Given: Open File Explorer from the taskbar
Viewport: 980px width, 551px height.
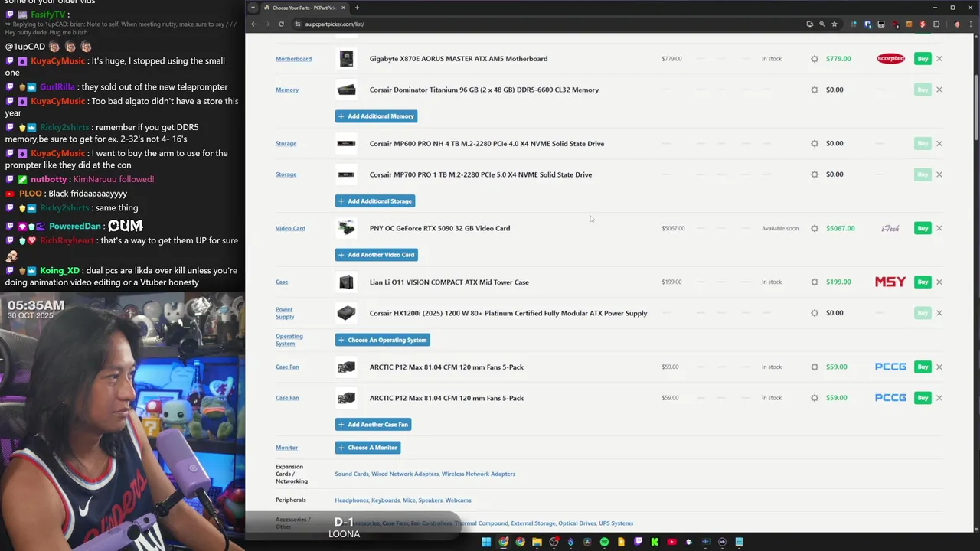Looking at the screenshot, I should [x=537, y=542].
